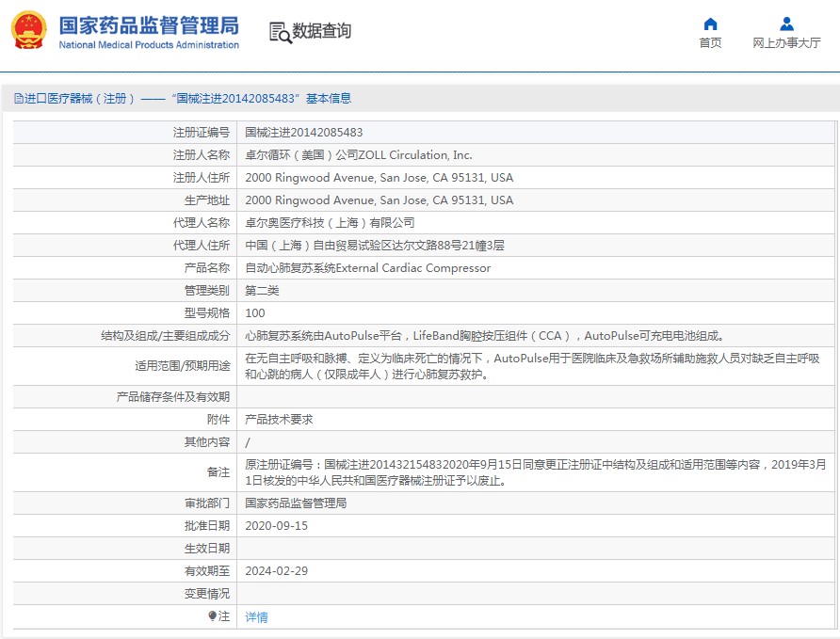The width and height of the screenshot is (840, 639).
Task: Click the 代理人住所 Shanghai address value
Action: click(x=375, y=245)
